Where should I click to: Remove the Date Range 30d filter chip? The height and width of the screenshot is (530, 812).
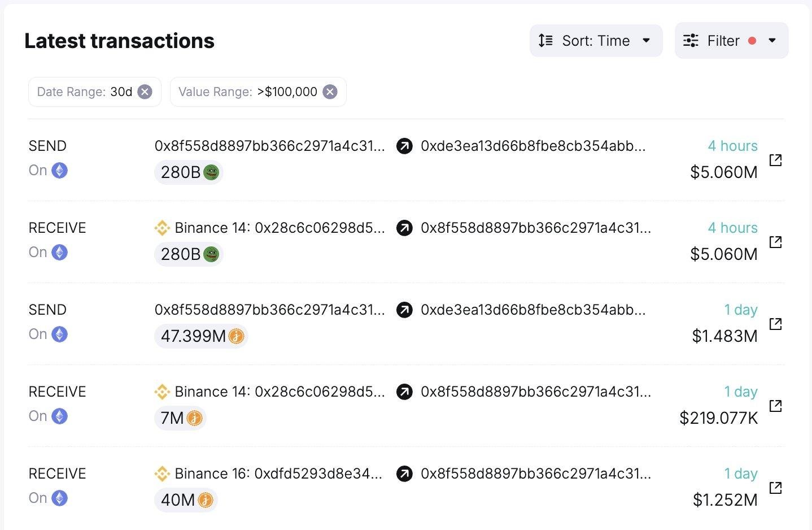pyautogui.click(x=145, y=92)
